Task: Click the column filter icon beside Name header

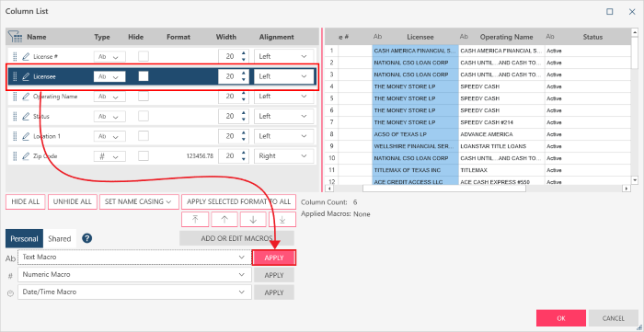Action: [x=16, y=37]
